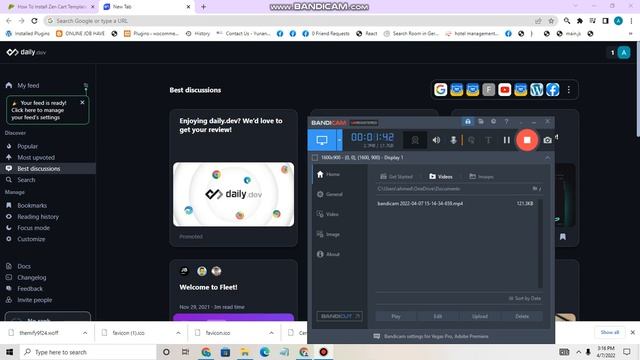This screenshot has height=360, width=640.
Task: Open shortcuts three-dot options menu
Action: tap(569, 89)
